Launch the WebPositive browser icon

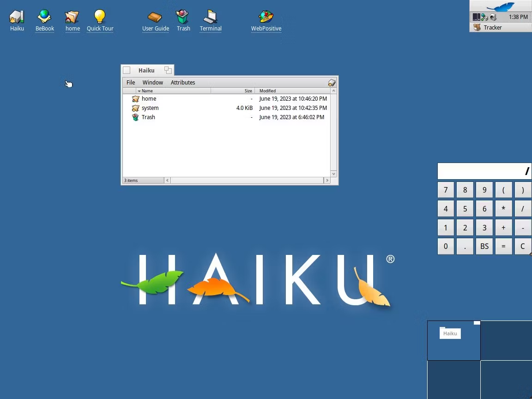tap(266, 16)
